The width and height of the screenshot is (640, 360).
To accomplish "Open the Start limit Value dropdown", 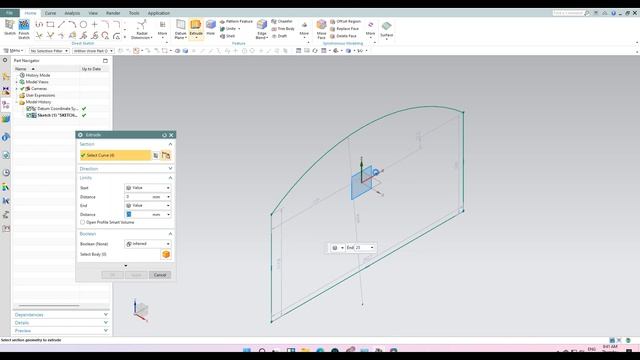I will 147,188.
